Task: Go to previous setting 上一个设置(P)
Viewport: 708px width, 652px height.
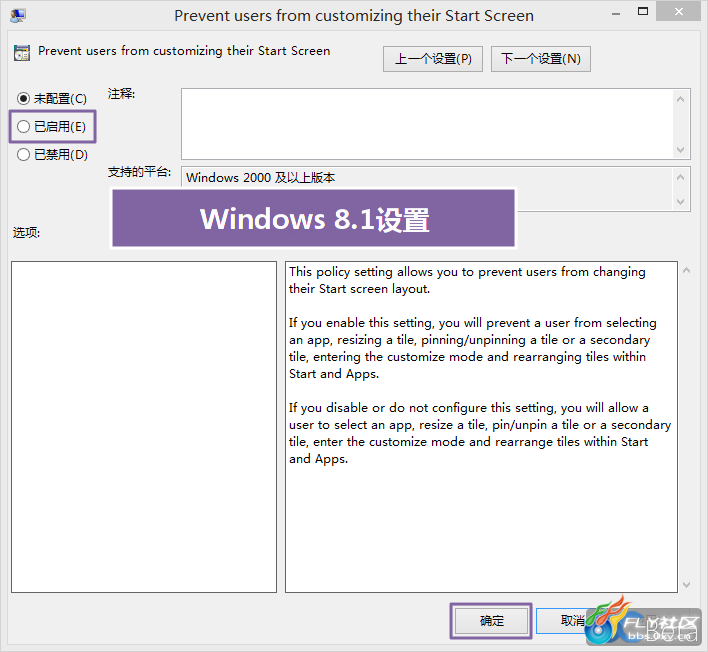Action: (433, 59)
